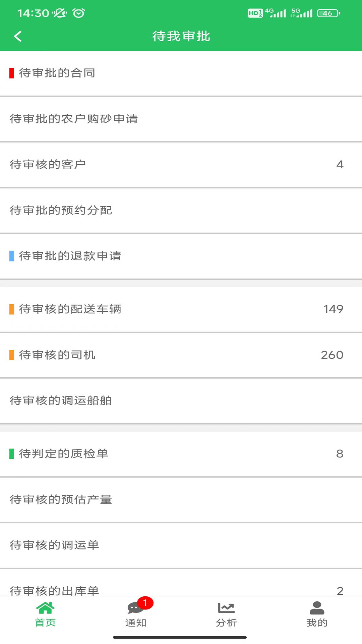Image resolution: width=362 pixels, height=644 pixels.
Task: Tap the battery indicator in status bar
Action: tap(328, 13)
